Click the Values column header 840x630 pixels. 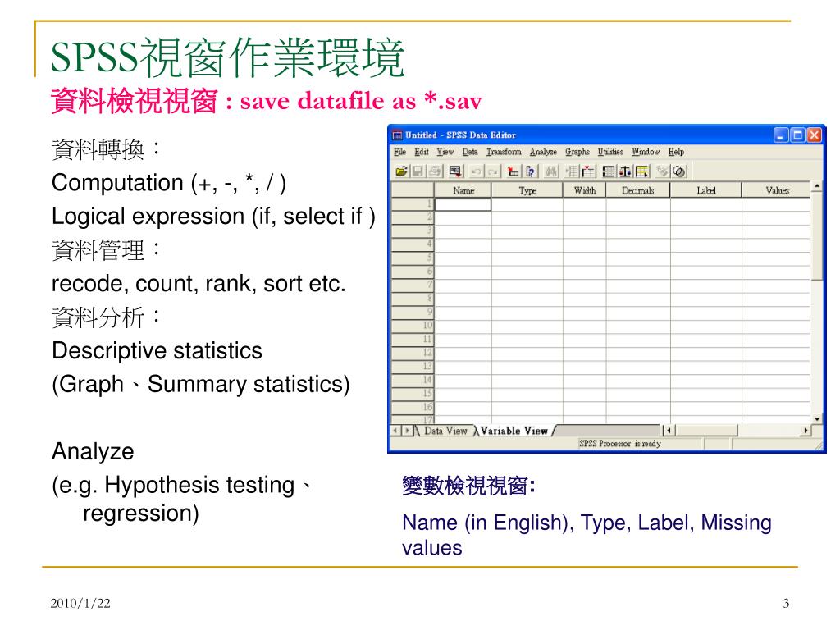pyautogui.click(x=777, y=190)
